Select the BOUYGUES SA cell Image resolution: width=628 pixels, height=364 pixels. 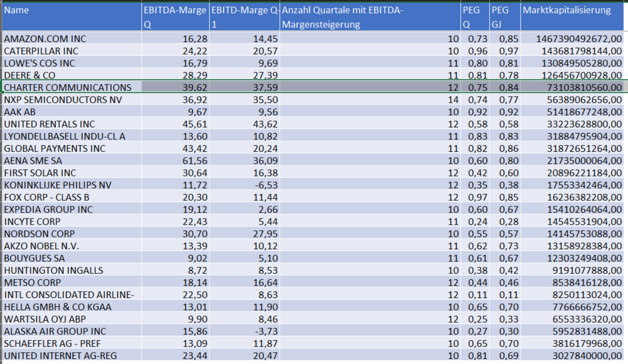click(x=72, y=258)
